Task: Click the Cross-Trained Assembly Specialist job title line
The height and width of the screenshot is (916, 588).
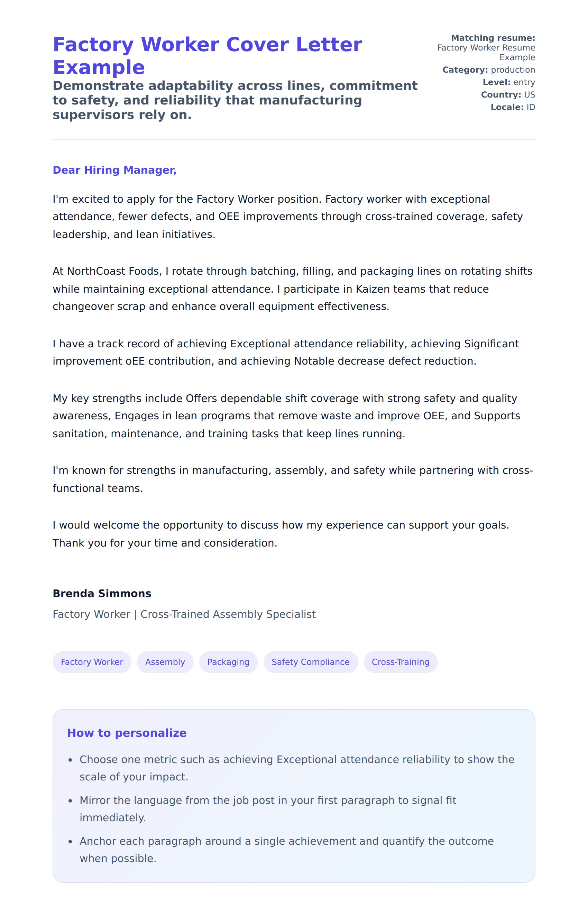Action: coord(184,614)
